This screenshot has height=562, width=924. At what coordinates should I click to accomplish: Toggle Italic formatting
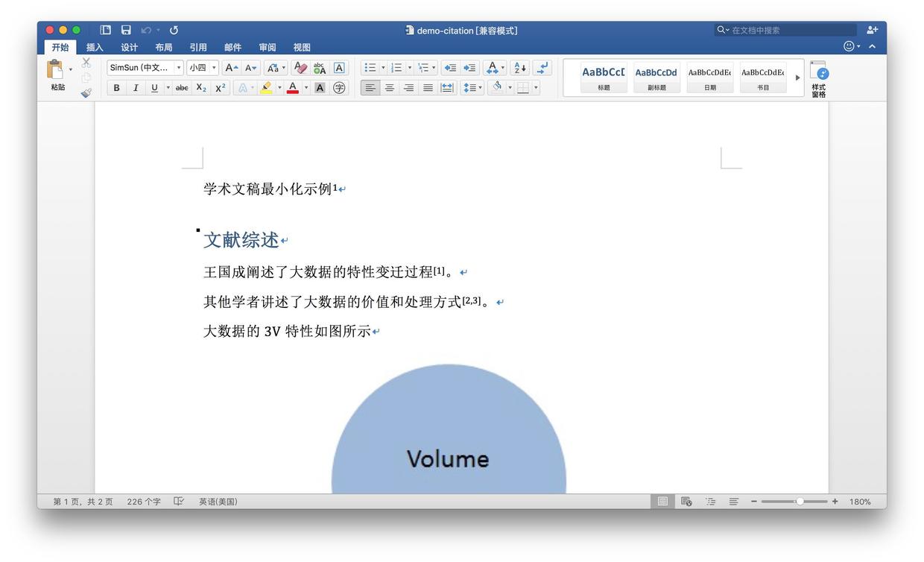pyautogui.click(x=136, y=87)
